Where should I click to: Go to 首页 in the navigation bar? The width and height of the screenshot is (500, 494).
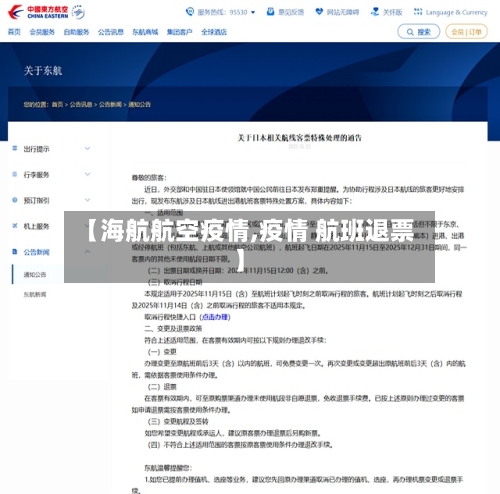pos(14,32)
